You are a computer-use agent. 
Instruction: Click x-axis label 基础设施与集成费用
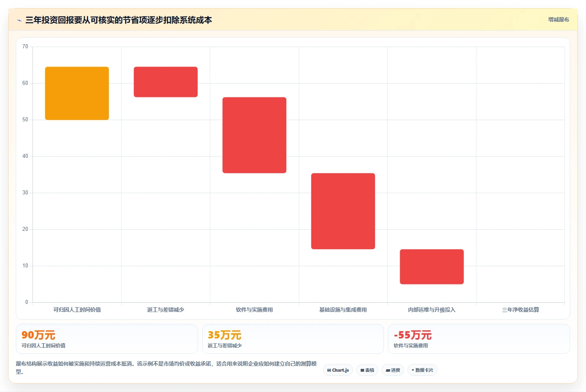pyautogui.click(x=343, y=310)
